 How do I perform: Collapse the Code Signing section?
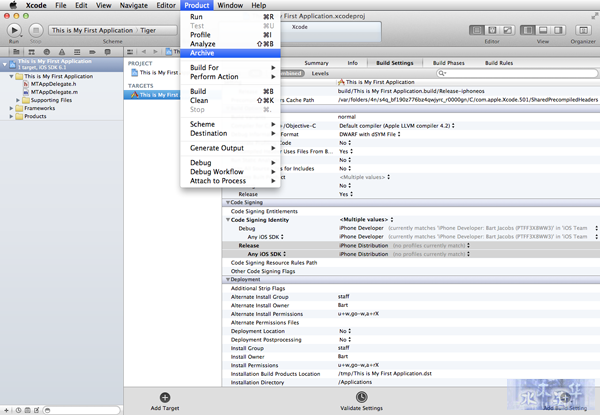(x=228, y=202)
